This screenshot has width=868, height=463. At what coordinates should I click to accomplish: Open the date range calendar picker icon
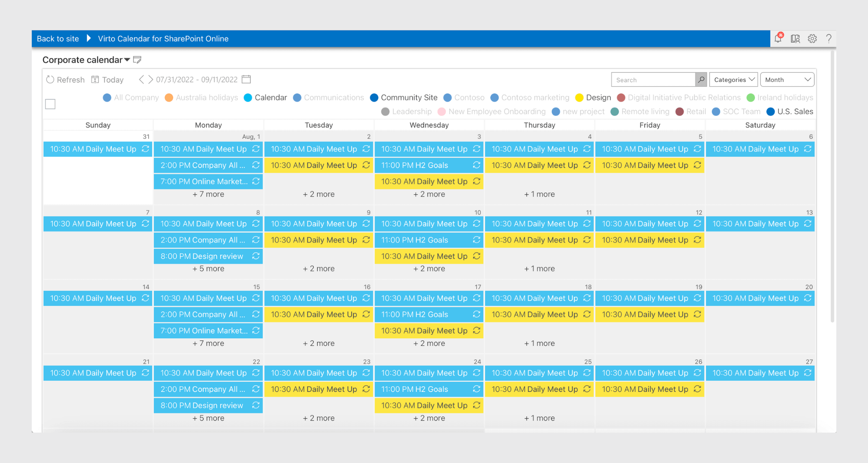click(246, 79)
